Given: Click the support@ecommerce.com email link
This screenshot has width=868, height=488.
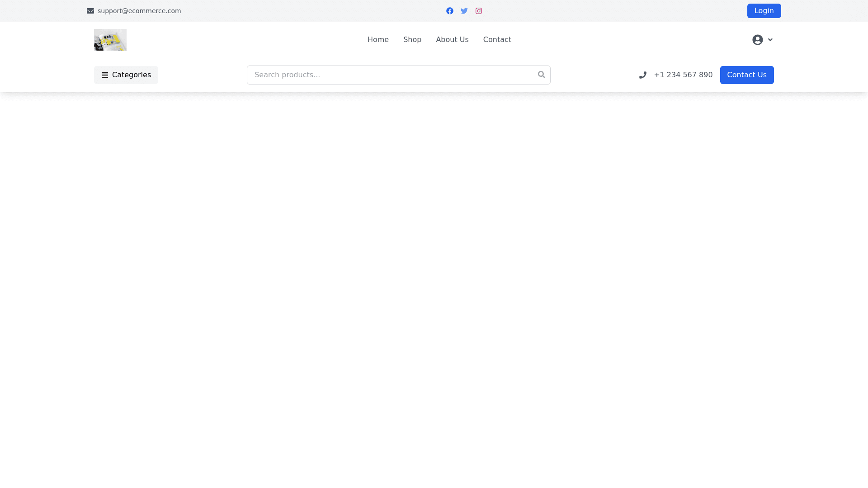Looking at the screenshot, I should (139, 11).
